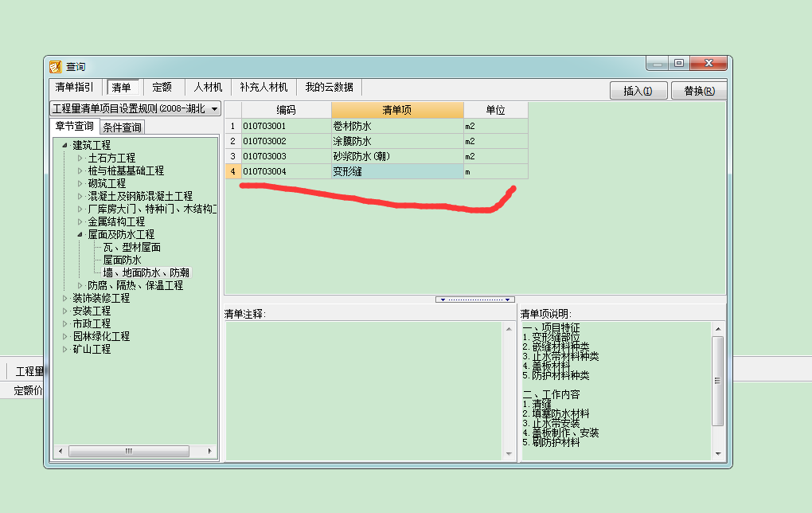The width and height of the screenshot is (812, 513).
Task: Expand the 桩与桩基基础工程 node
Action: pyautogui.click(x=80, y=170)
